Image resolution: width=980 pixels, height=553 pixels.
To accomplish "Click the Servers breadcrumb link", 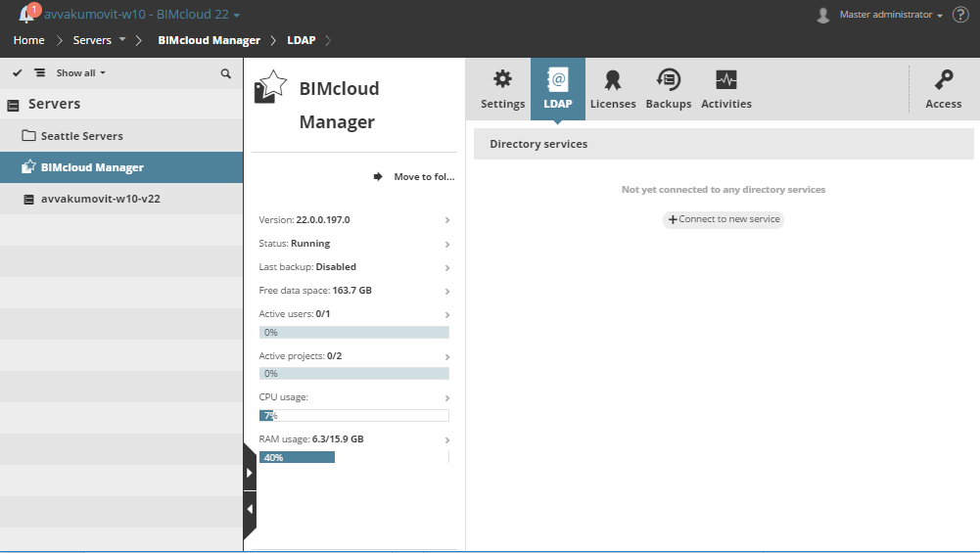I will 92,40.
